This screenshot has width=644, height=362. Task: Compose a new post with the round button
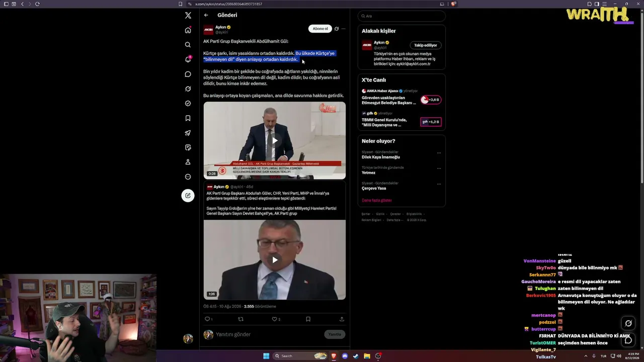point(188,196)
